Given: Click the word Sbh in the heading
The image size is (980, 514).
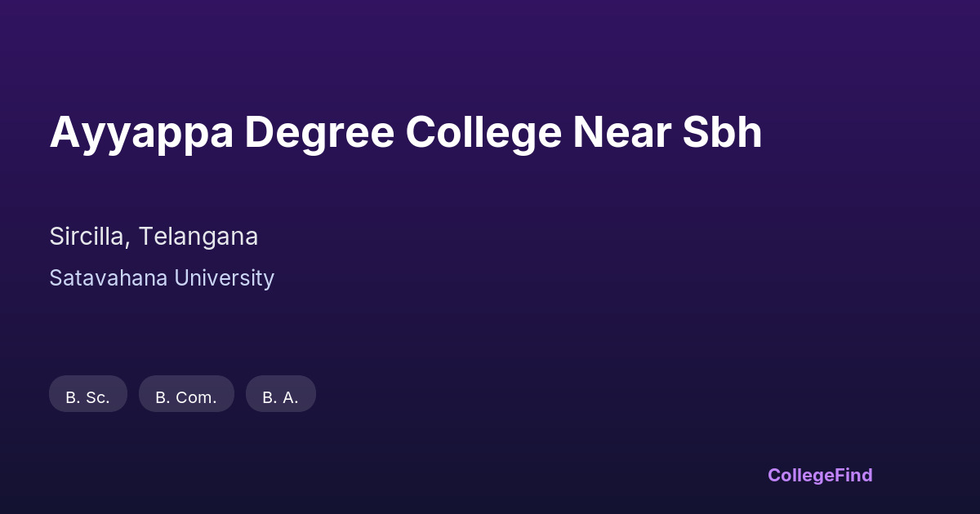Looking at the screenshot, I should [722, 132].
